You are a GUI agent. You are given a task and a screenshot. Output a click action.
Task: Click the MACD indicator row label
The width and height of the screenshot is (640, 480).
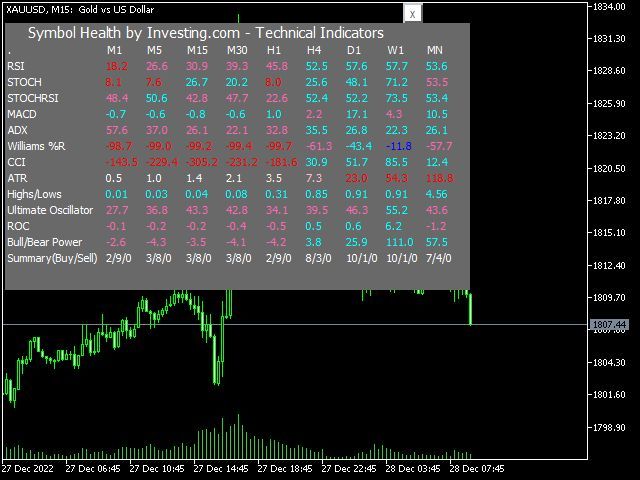pyautogui.click(x=22, y=113)
